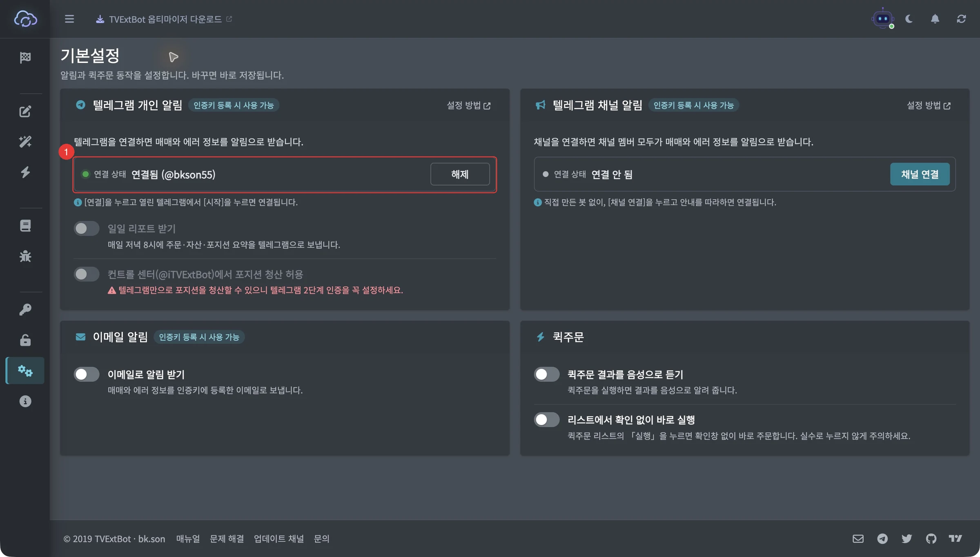Enable 이메일로 알림 받기 switch
The width and height of the screenshot is (980, 557).
(87, 374)
